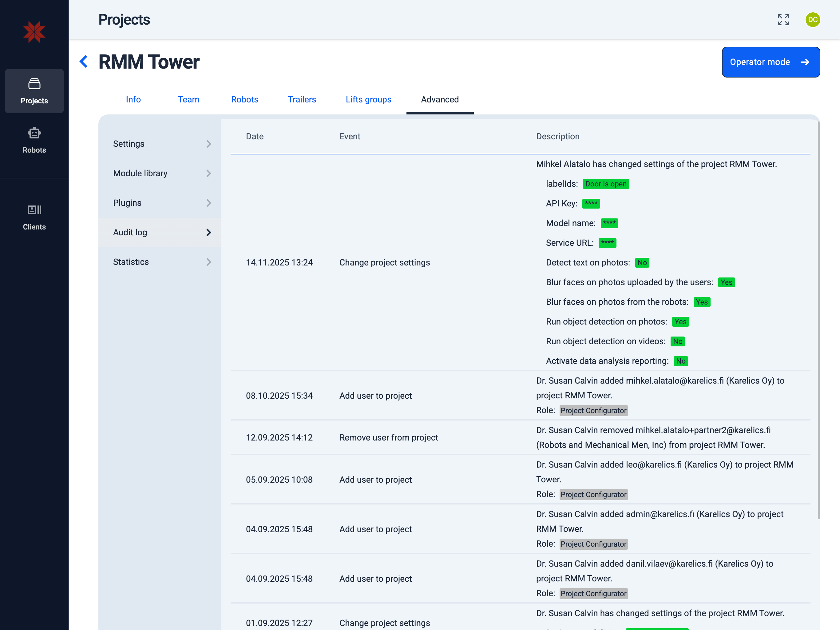Expand the Settings menu chevron
Image resolution: width=840 pixels, height=630 pixels.
[208, 144]
